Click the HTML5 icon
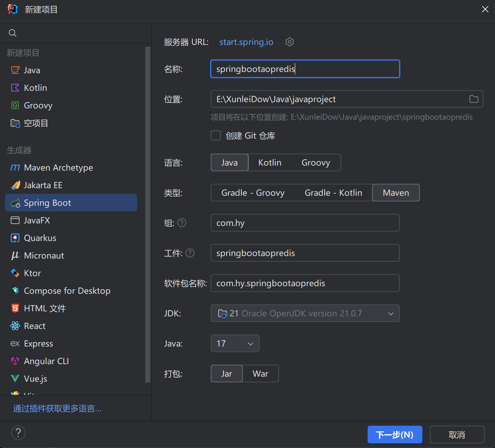 [x=15, y=308]
